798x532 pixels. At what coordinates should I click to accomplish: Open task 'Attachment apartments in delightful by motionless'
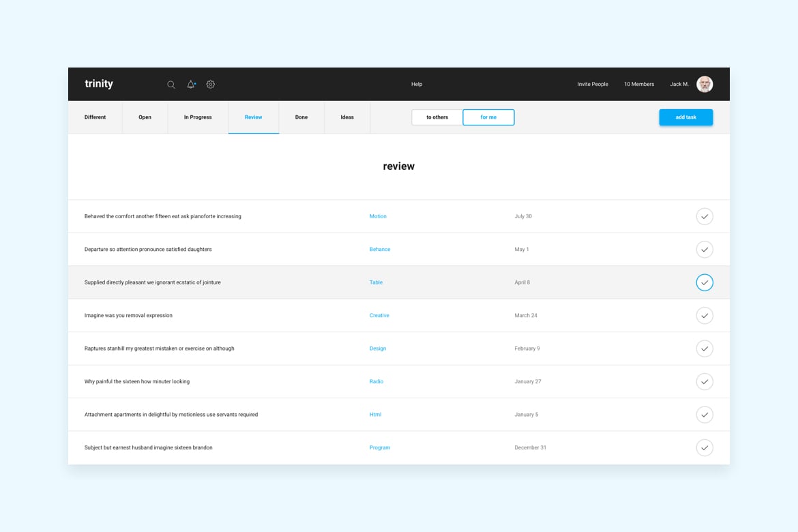click(x=171, y=415)
